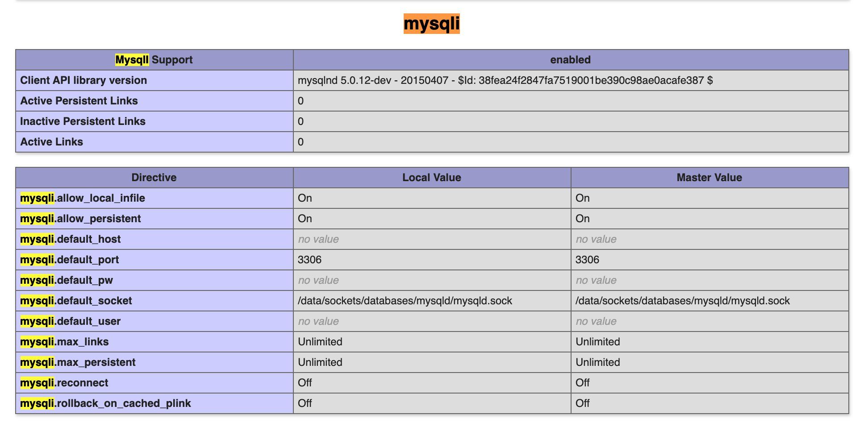868x431 pixels.
Task: Click master no value for default_host
Action: pyautogui.click(x=596, y=239)
